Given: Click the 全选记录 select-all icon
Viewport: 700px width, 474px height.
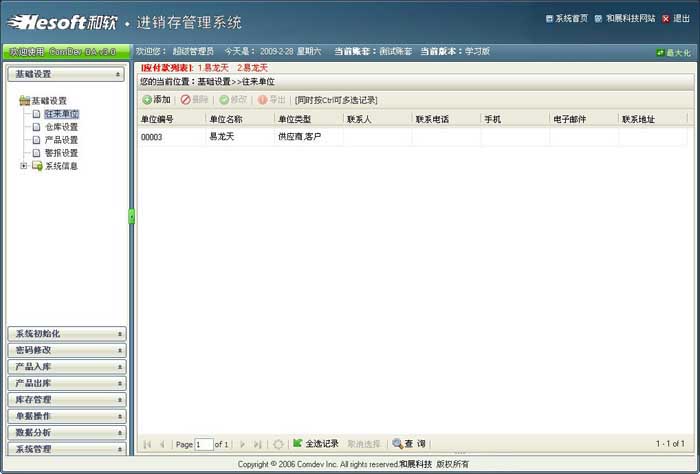Looking at the screenshot, I should tap(298, 443).
